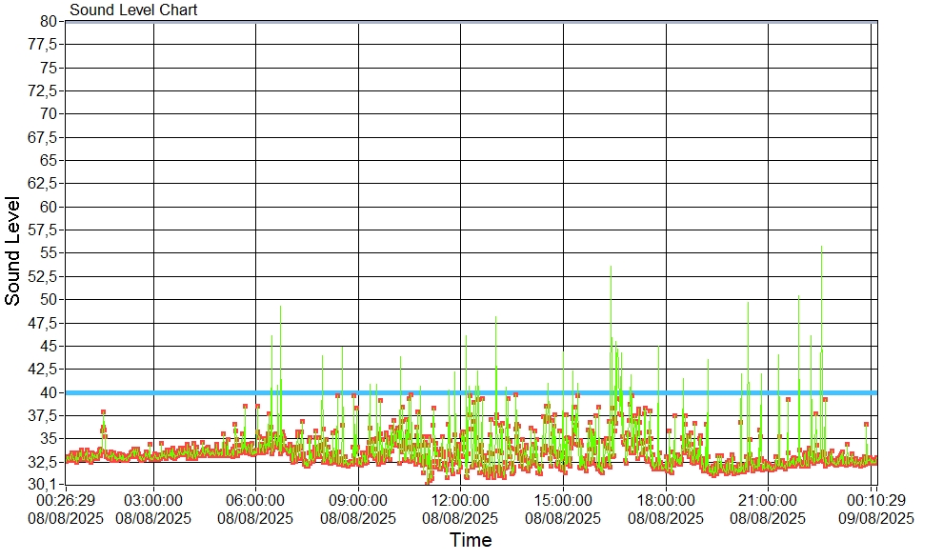The image size is (943, 560).
Task: Click the "Time" horizontal axis label
Action: click(471, 541)
